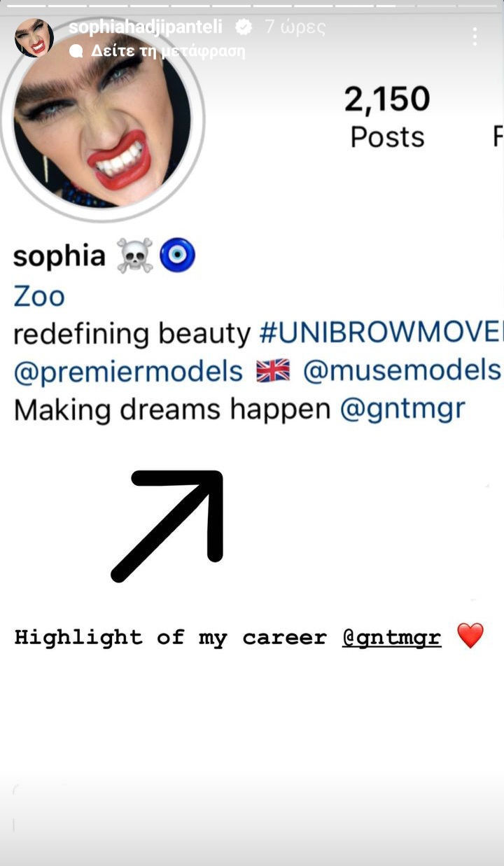Tap underlined @gntmgr tag in caption
Screen dimensions: 504x866
point(392,638)
